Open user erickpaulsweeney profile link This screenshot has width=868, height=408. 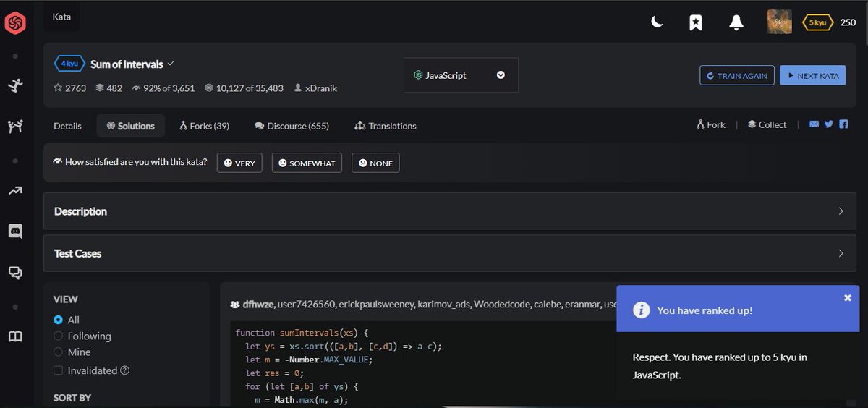click(x=377, y=305)
